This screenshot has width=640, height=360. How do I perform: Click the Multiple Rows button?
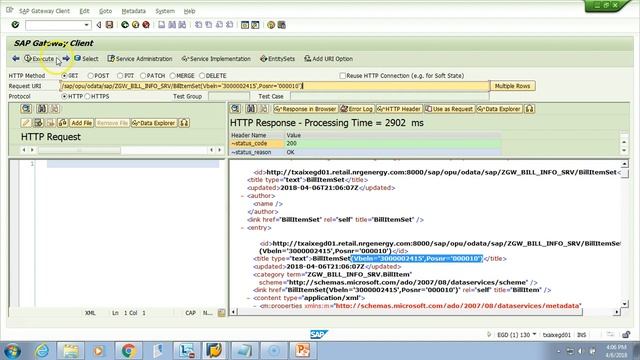512,86
